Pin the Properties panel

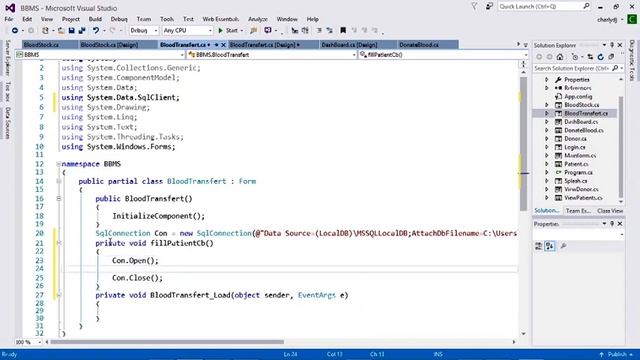click(x=612, y=224)
